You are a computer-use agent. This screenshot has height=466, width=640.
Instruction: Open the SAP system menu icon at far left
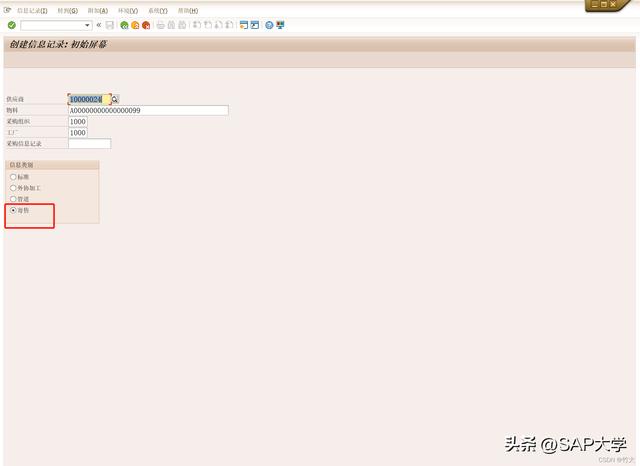click(x=7, y=10)
